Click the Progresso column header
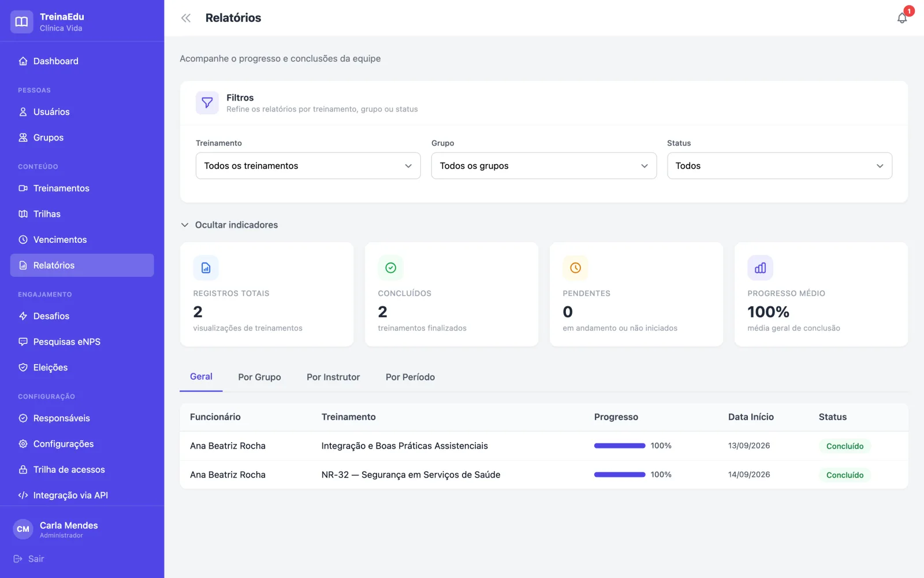Image resolution: width=924 pixels, height=578 pixels. [616, 417]
